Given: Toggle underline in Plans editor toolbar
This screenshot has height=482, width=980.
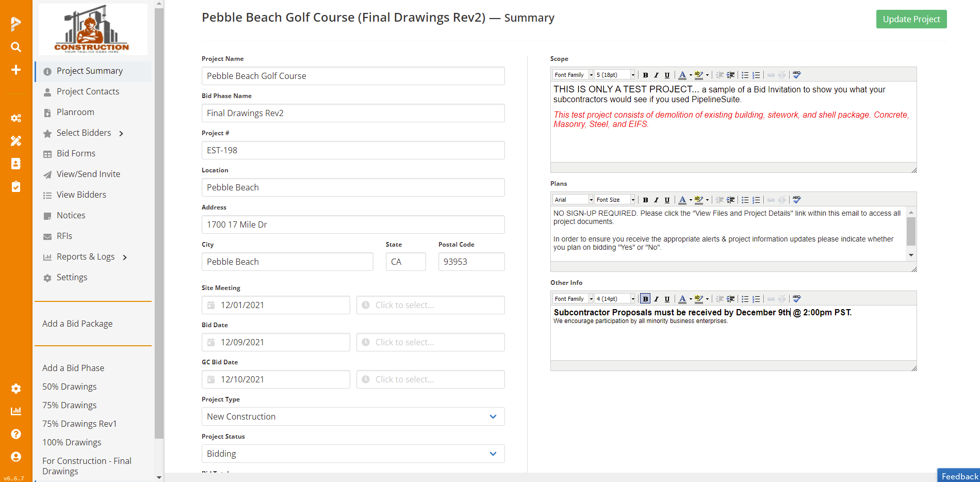Looking at the screenshot, I should (667, 200).
